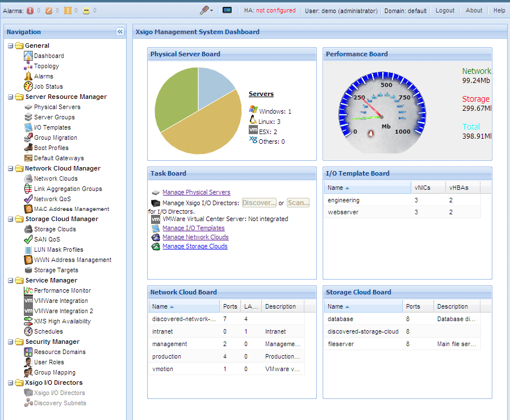Click the Link Aggregation Groups icon

(28, 189)
